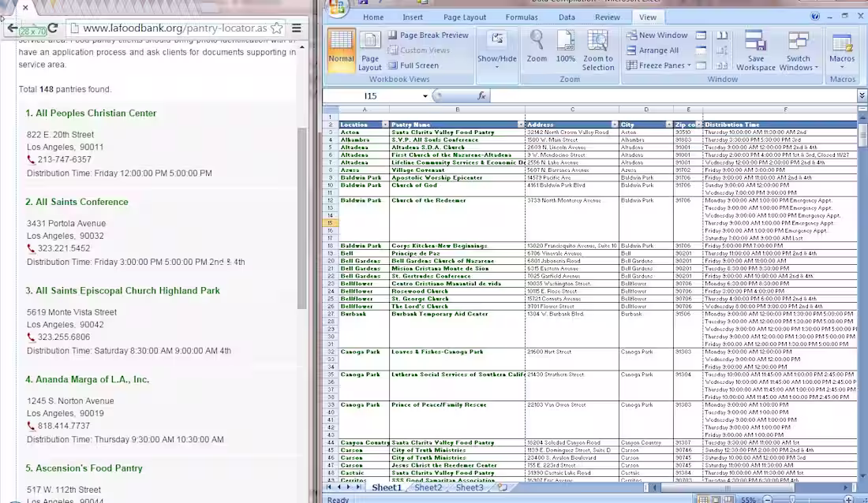Click the Split window icon
The image size is (868, 503).
point(701,35)
